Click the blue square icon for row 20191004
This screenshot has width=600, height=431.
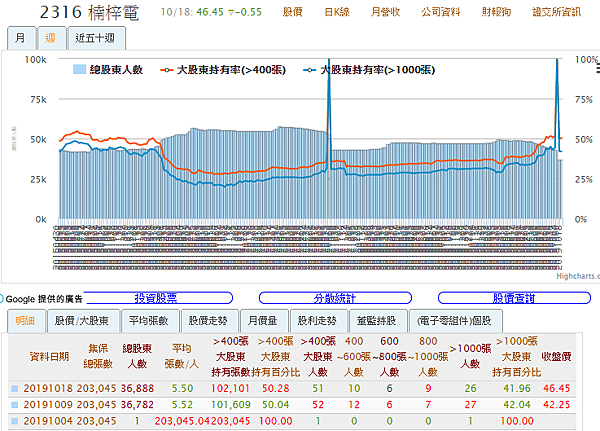click(x=15, y=421)
